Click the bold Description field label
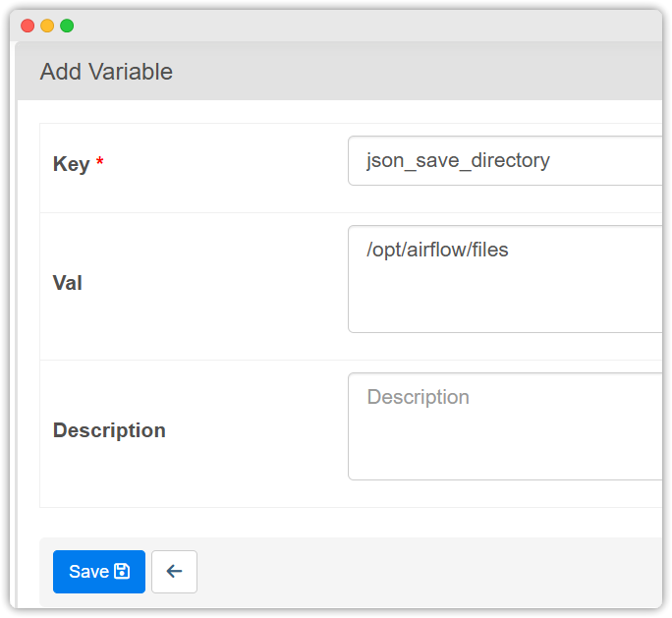This screenshot has height=618, width=672. pyautogui.click(x=109, y=430)
